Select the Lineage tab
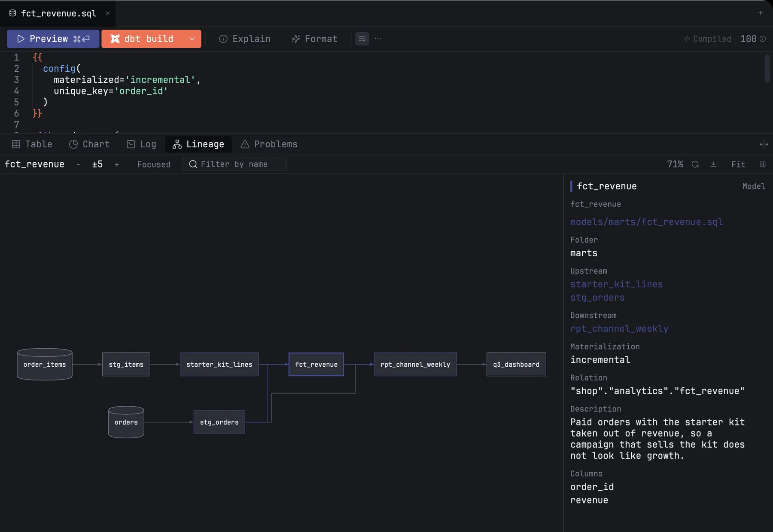Image resolution: width=773 pixels, height=532 pixels. 198,144
